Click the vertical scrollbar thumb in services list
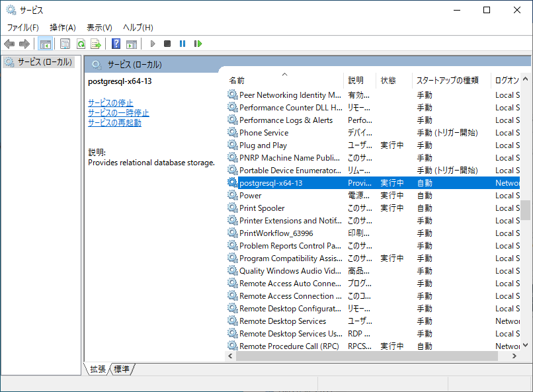533x392 pixels. pos(526,210)
